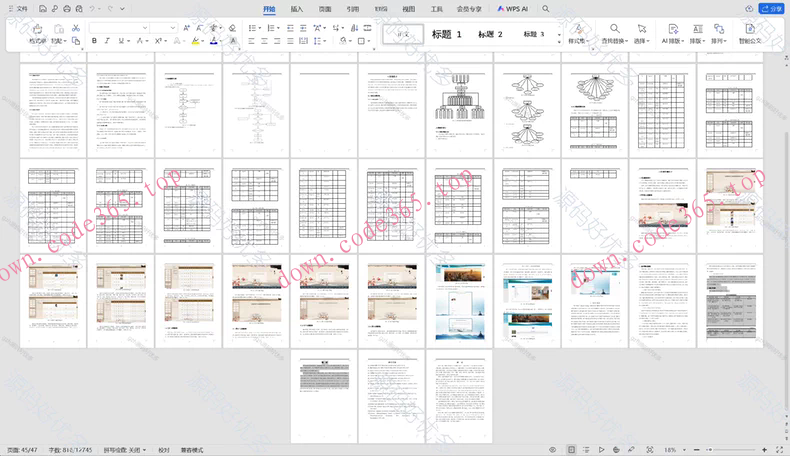This screenshot has width=790, height=456.
Task: Switch to the 引用 References tab
Action: [353, 9]
